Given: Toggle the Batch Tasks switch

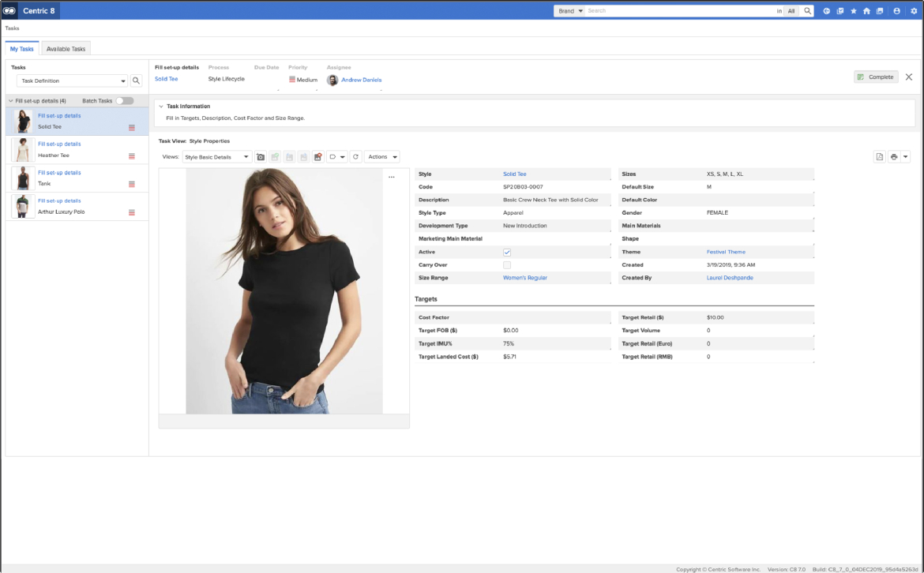Looking at the screenshot, I should [x=125, y=100].
